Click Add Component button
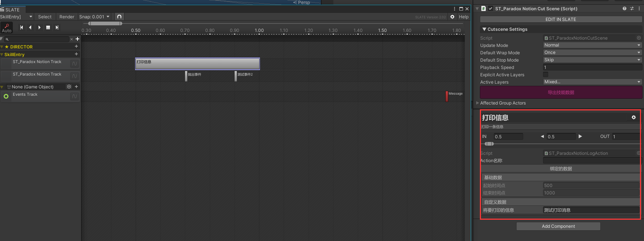 tap(558, 226)
